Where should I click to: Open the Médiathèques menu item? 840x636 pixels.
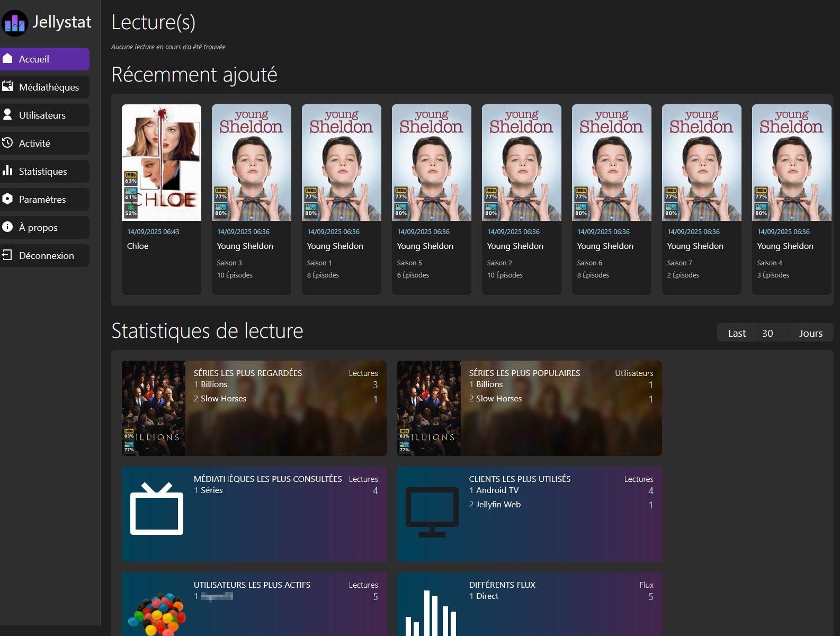click(44, 87)
